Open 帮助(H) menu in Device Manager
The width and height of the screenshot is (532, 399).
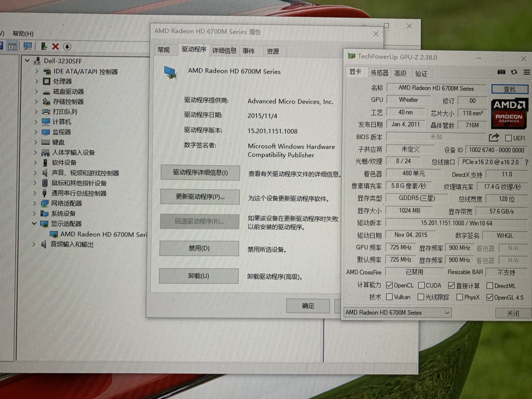[23, 33]
